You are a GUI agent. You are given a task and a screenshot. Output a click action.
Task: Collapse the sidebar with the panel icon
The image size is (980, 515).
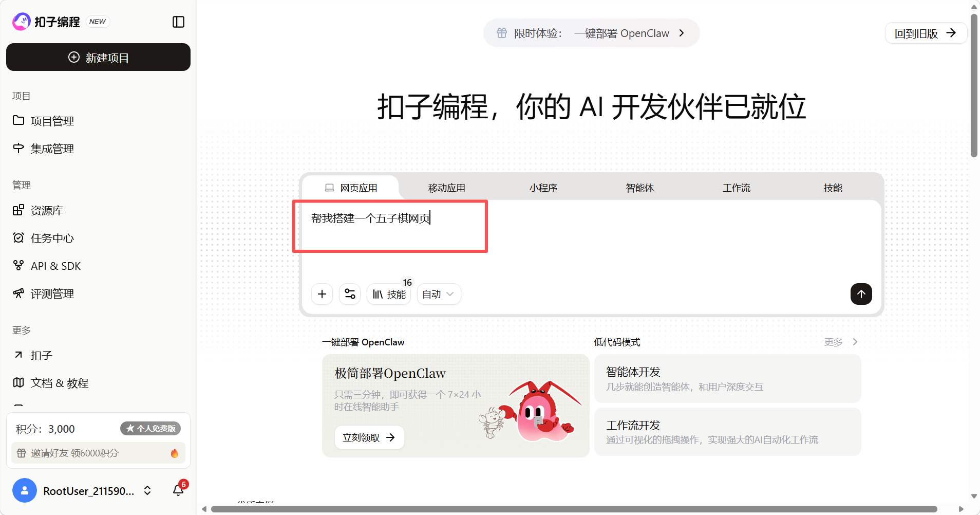point(178,22)
